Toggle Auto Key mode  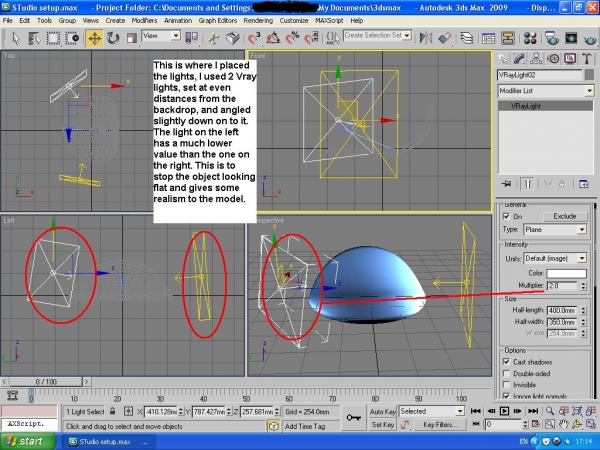pos(382,411)
